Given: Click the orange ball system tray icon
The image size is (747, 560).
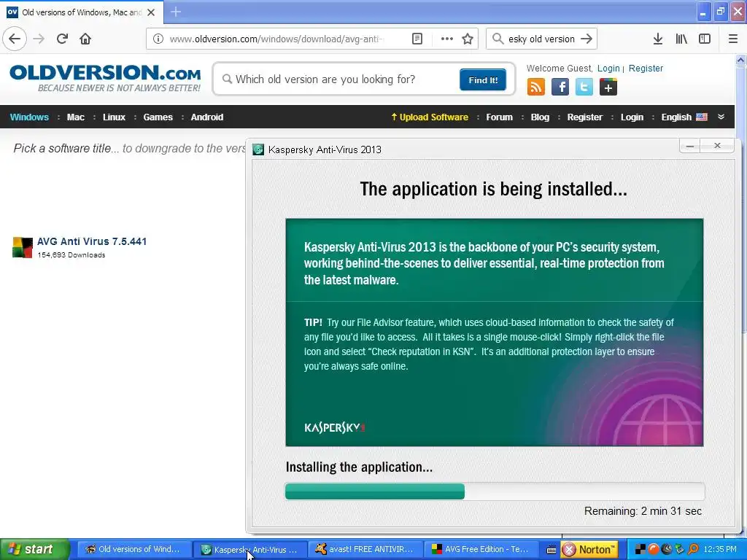Looking at the screenshot, I should pos(654,550).
